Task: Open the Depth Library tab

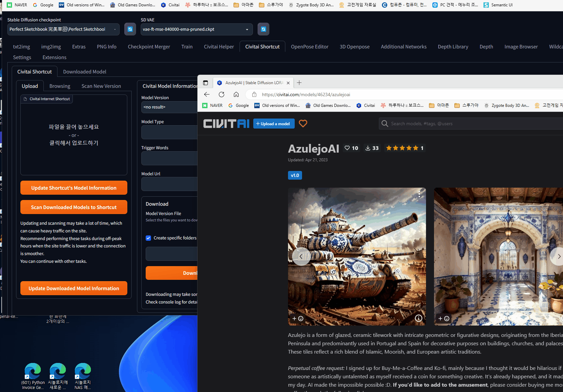Action: click(453, 47)
